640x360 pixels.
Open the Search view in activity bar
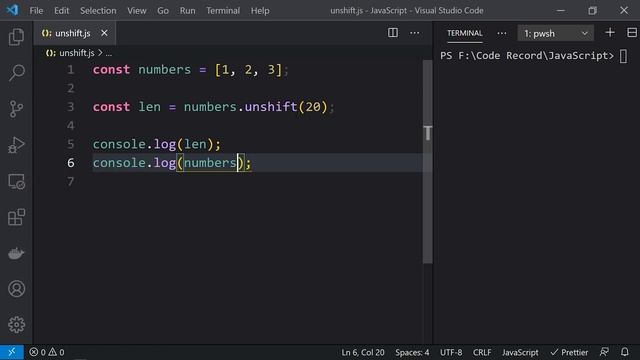[x=16, y=73]
